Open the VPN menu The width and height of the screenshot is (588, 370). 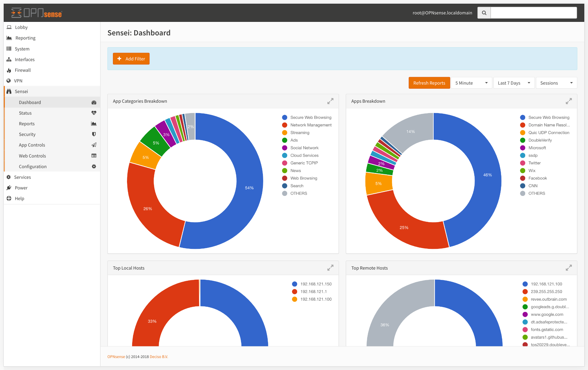click(x=52, y=81)
